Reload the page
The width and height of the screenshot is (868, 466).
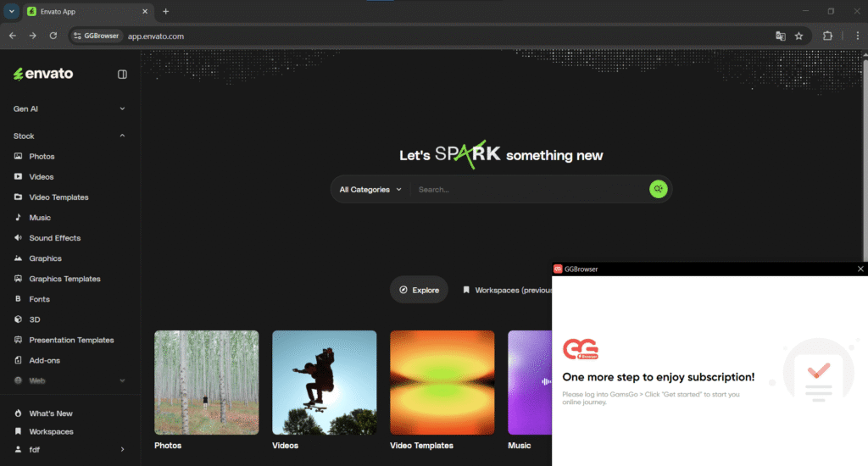tap(53, 36)
